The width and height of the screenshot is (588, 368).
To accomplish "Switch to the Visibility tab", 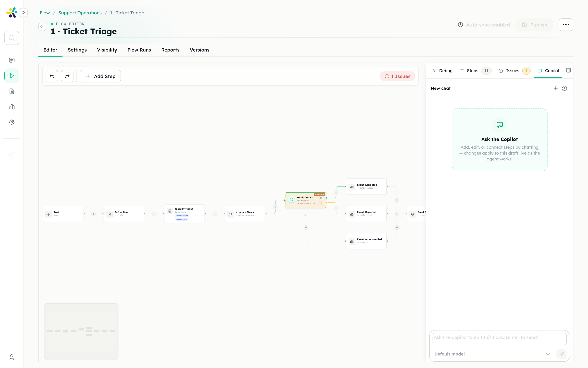I will coord(107,50).
